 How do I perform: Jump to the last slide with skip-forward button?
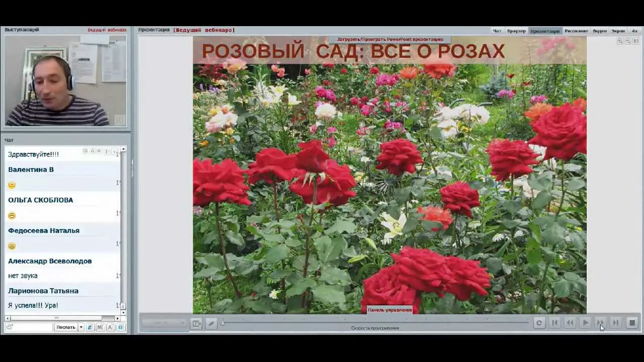point(615,323)
